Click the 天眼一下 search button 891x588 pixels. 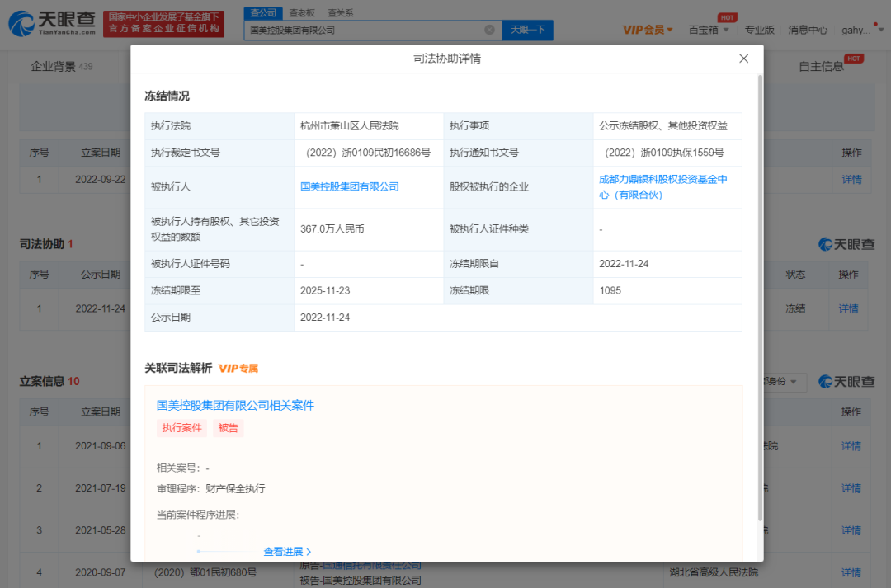point(528,30)
